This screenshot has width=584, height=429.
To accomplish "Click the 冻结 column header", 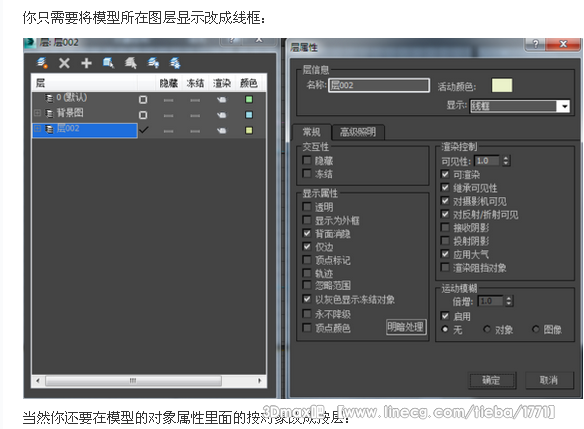I will (195, 83).
